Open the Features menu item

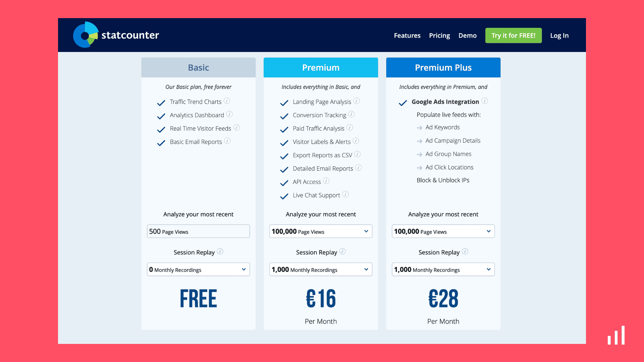point(407,35)
